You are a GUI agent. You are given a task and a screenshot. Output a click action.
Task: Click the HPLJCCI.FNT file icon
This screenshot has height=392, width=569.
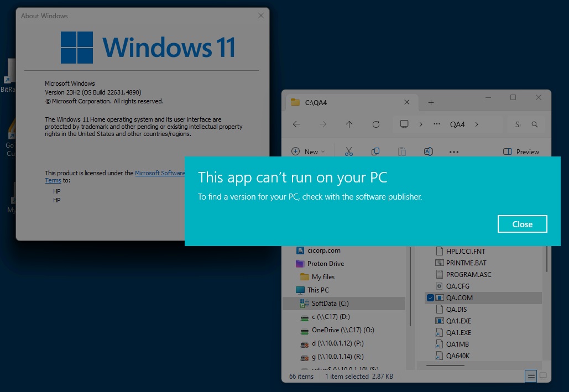(x=440, y=251)
